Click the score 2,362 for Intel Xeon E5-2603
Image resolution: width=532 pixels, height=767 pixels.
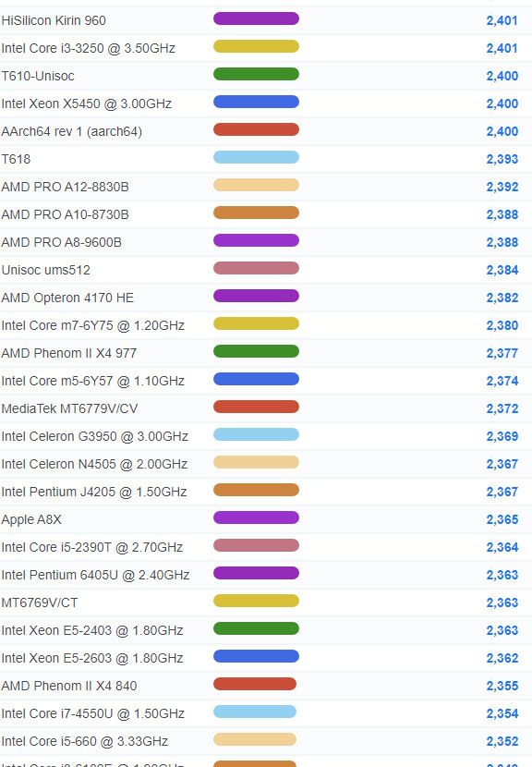(x=502, y=658)
